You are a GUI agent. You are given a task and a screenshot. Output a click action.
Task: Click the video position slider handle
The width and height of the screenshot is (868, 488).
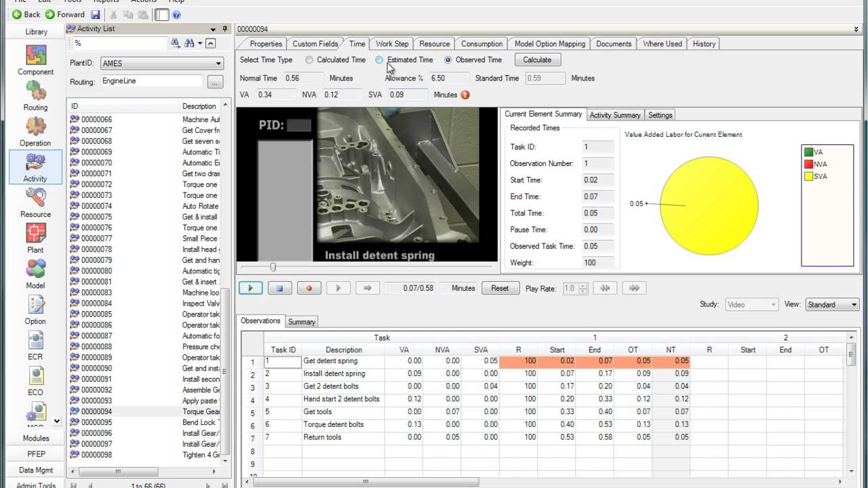click(273, 267)
